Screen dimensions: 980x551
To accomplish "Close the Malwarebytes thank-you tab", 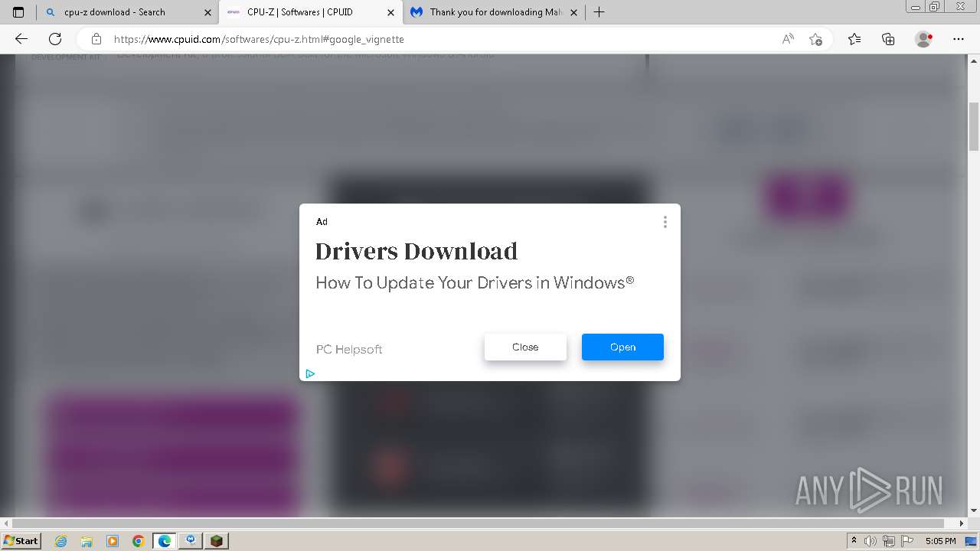I will pos(573,12).
